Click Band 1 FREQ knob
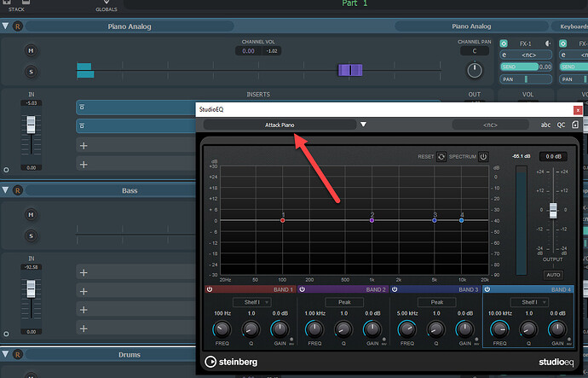Screen dimensions: 588x378 click(x=222, y=329)
